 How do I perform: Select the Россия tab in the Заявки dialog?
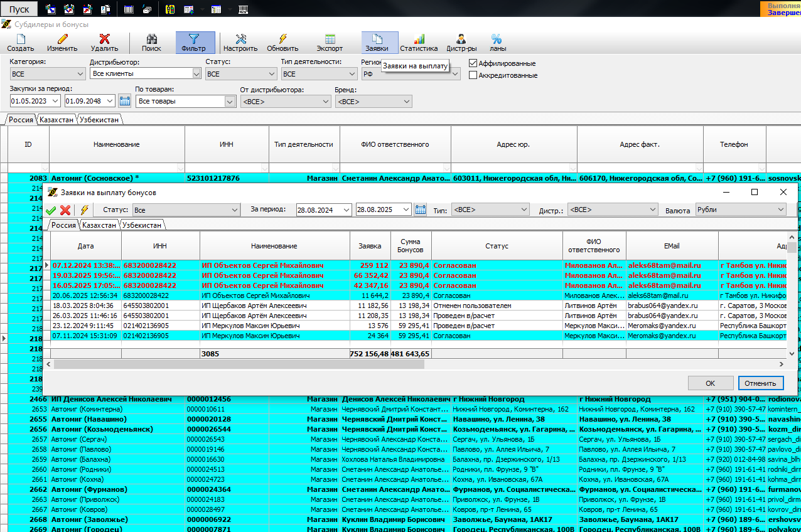point(63,225)
